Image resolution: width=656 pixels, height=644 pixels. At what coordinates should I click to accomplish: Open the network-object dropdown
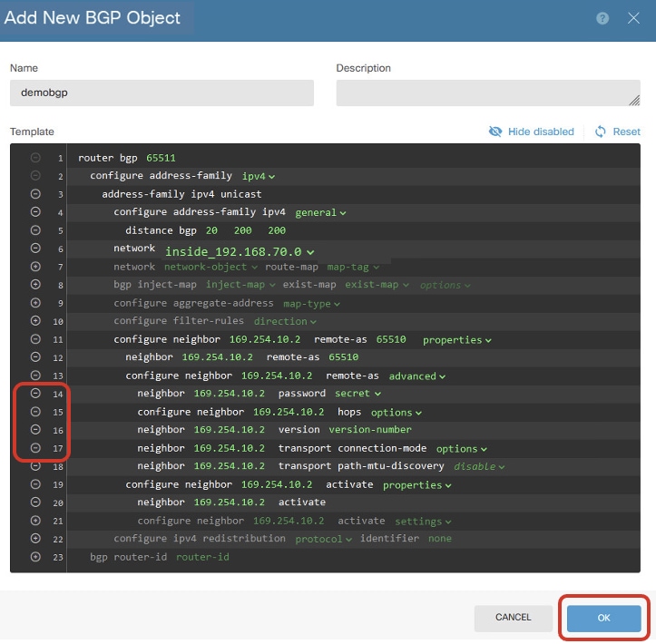tap(211, 268)
